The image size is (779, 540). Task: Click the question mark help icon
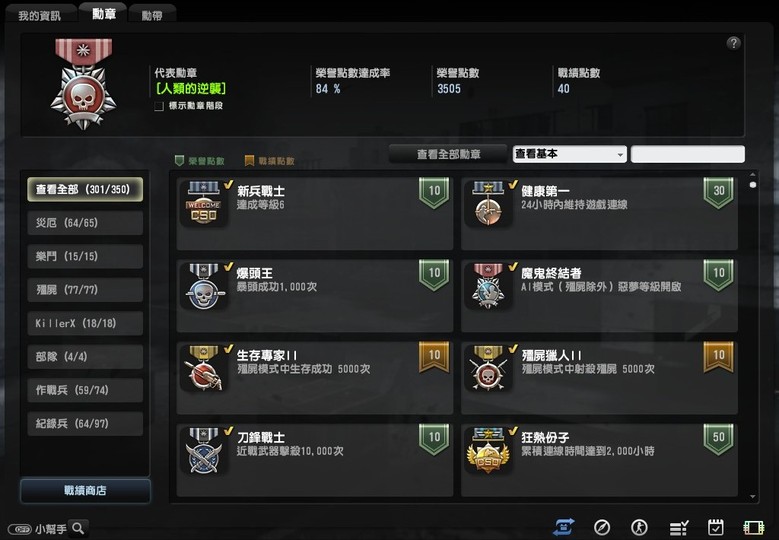click(733, 43)
